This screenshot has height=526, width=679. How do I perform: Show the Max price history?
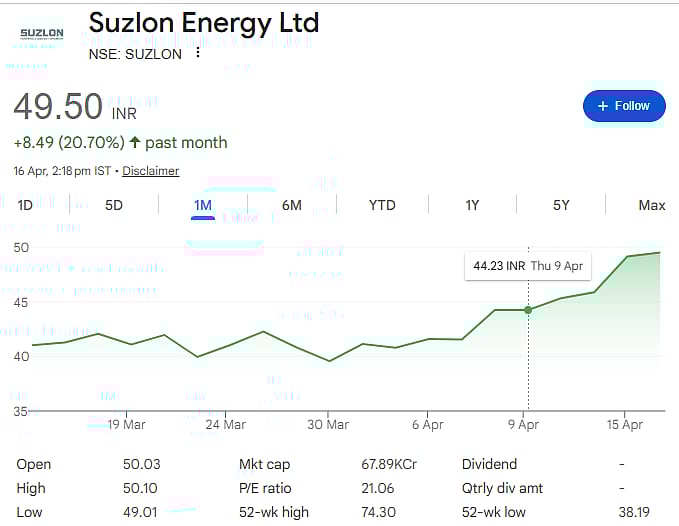(x=651, y=205)
